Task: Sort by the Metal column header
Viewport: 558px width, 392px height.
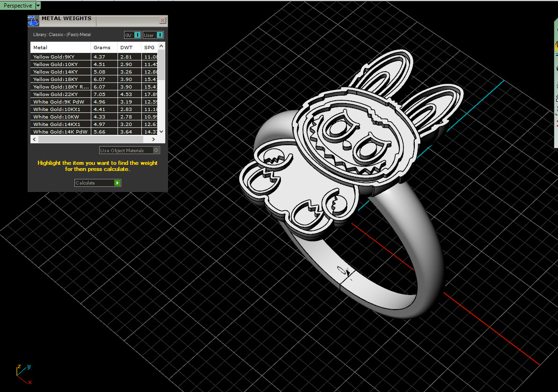Action: [x=60, y=47]
